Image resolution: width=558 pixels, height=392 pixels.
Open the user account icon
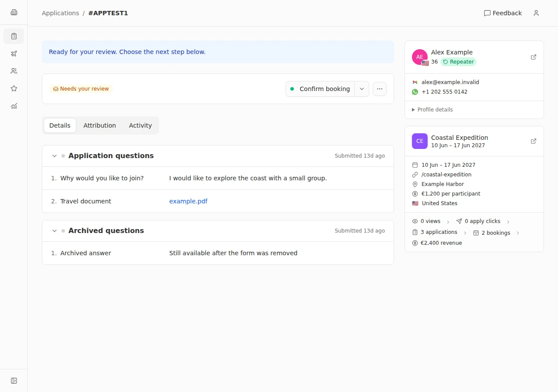[536, 13]
